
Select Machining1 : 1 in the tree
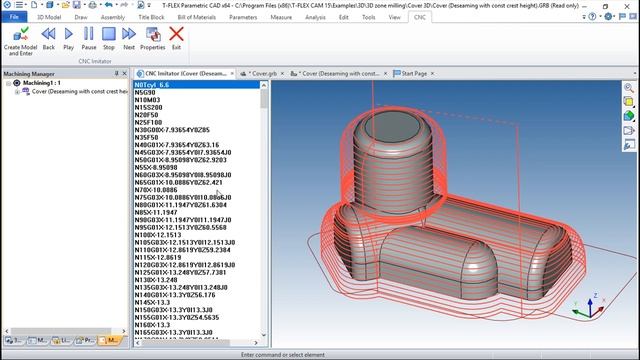[41, 83]
